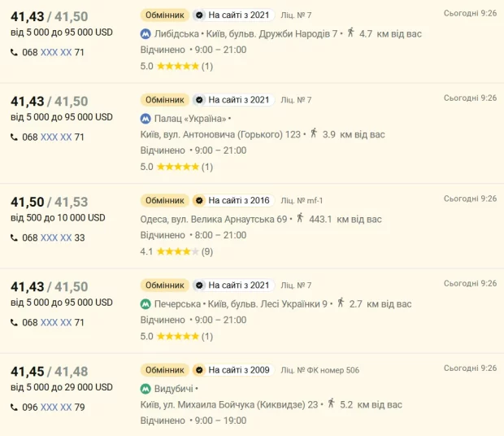The image size is (504, 436).
Task: Click the "Ліц. № ФК номер 506" license label
Action: 320,371
